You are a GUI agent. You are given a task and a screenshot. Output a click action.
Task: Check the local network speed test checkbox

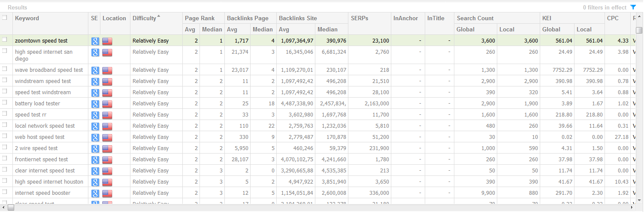[x=5, y=124]
